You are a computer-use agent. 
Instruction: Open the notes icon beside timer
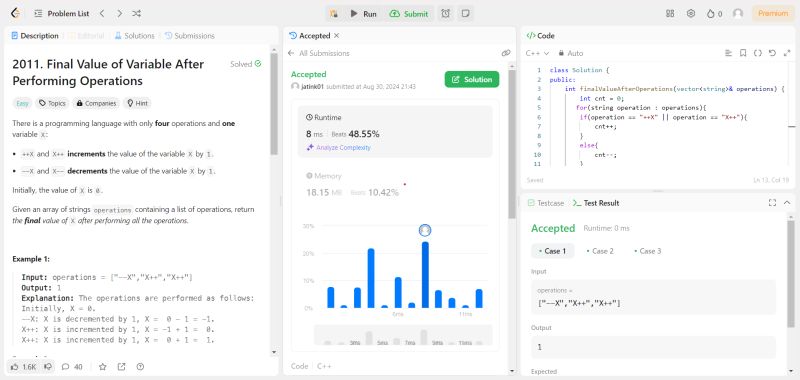point(465,14)
